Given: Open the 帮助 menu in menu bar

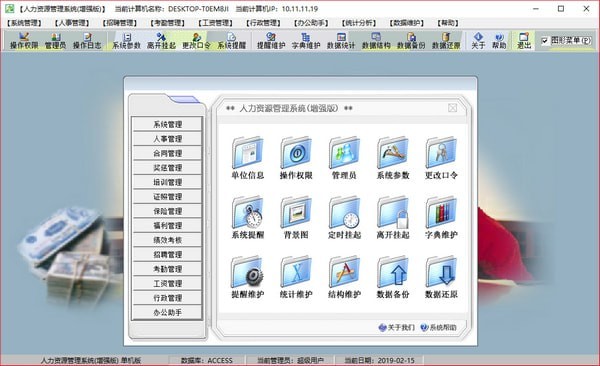Looking at the screenshot, I should [448, 23].
